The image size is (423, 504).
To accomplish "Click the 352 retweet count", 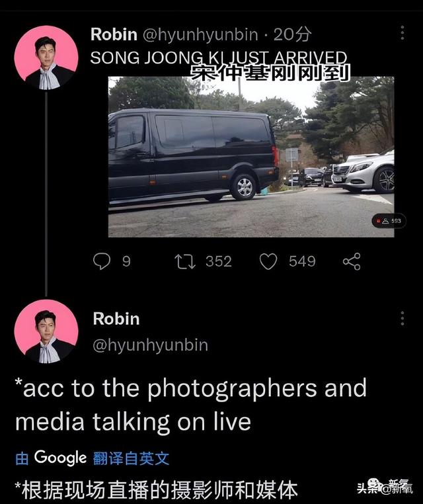I will [x=219, y=261].
